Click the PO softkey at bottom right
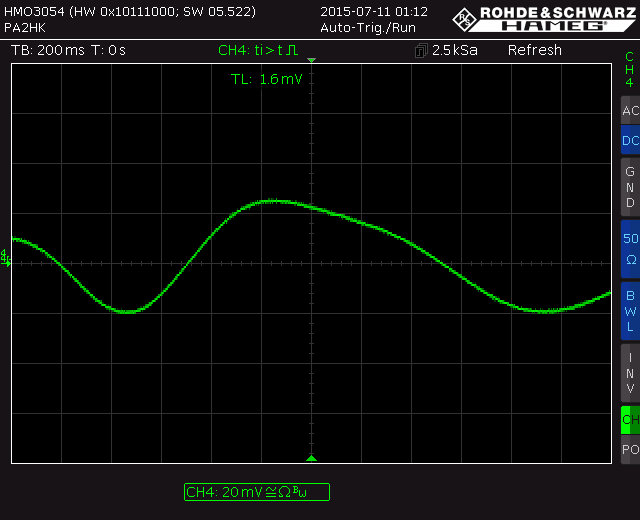The image size is (640, 520). click(629, 450)
